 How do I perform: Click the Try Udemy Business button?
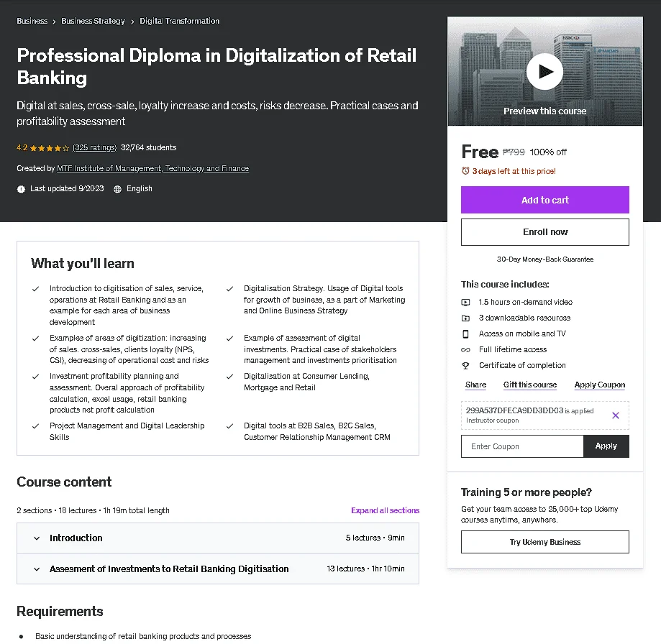click(544, 542)
